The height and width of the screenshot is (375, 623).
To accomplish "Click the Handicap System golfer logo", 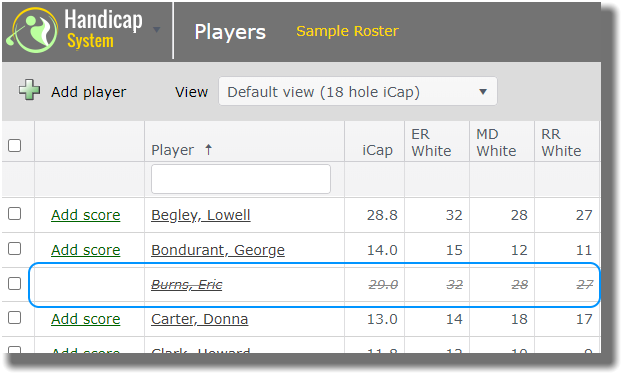I will pyautogui.click(x=33, y=31).
